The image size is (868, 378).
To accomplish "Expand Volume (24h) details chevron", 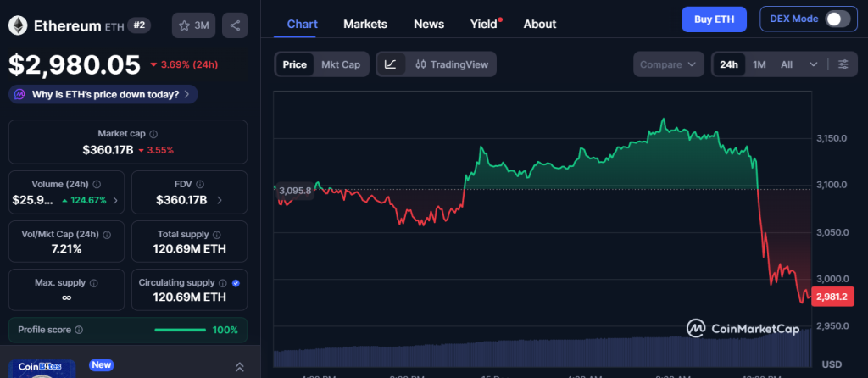I will tap(115, 200).
